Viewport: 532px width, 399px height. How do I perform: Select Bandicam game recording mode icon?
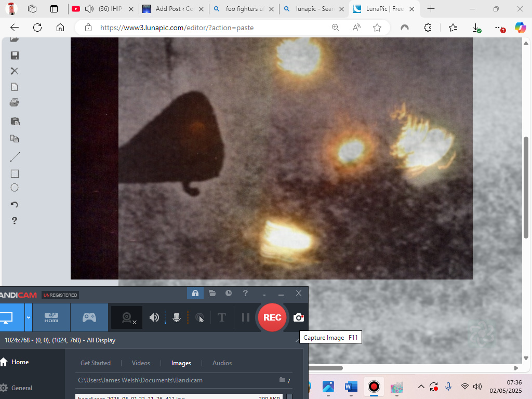pyautogui.click(x=89, y=317)
